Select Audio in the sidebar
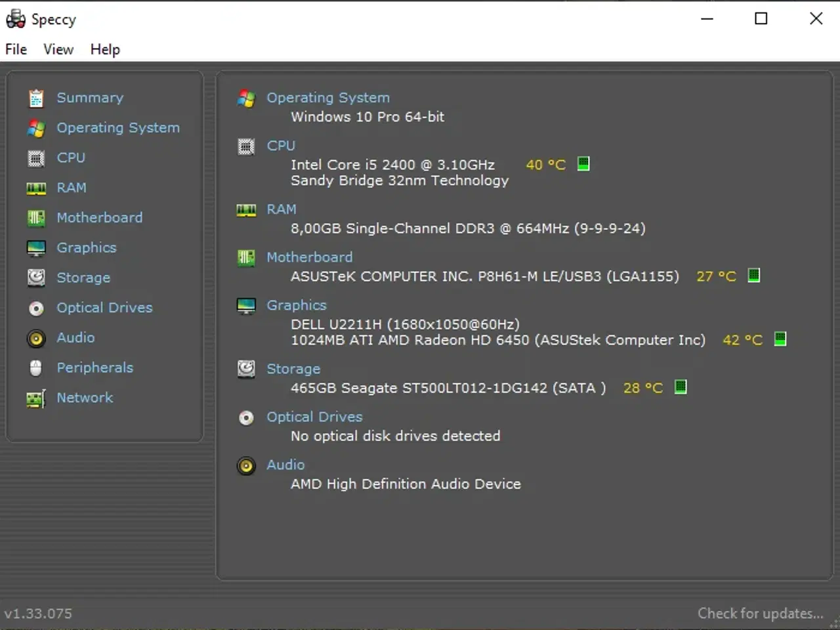The width and height of the screenshot is (840, 630). (75, 337)
